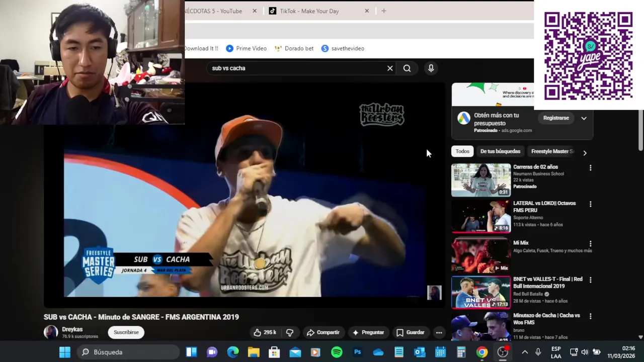Open Microsoft Edge from the taskbar
The width and height of the screenshot is (644, 362).
coord(232,352)
